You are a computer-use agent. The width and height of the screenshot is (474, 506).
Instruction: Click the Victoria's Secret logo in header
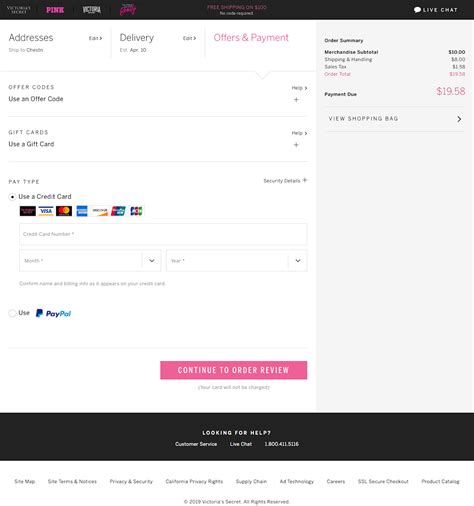coord(19,9)
